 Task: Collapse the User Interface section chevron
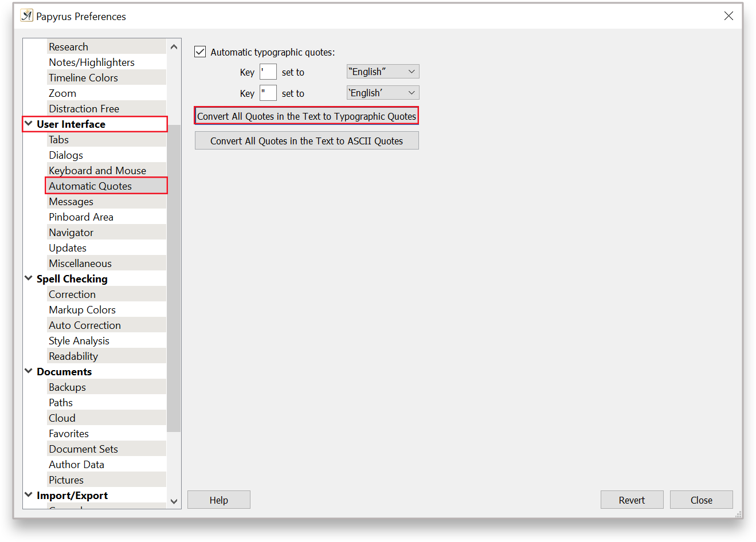pos(29,123)
